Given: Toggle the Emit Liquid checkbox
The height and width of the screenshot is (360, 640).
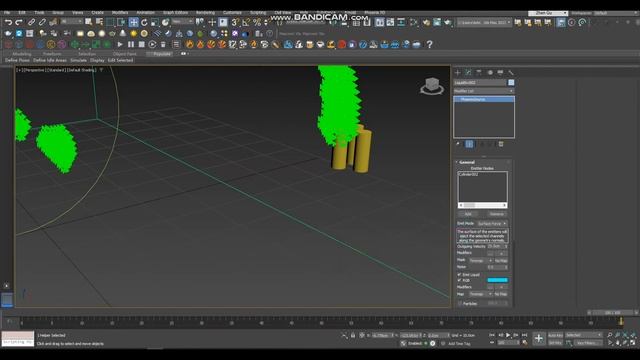Looking at the screenshot, I should click(459, 275).
